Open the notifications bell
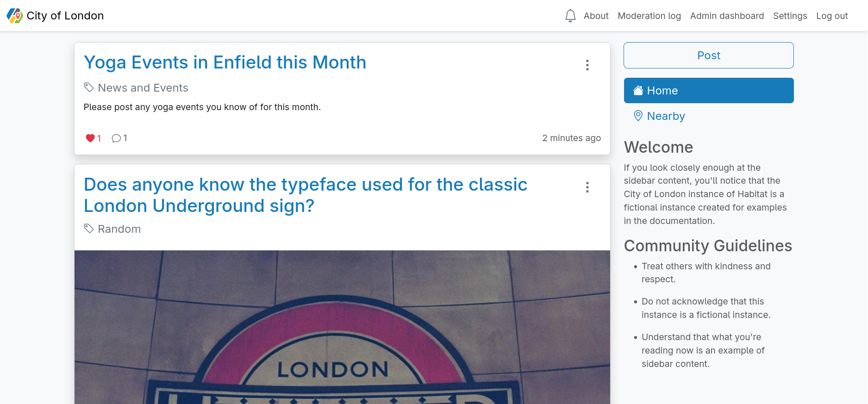The image size is (868, 404). pos(570,16)
